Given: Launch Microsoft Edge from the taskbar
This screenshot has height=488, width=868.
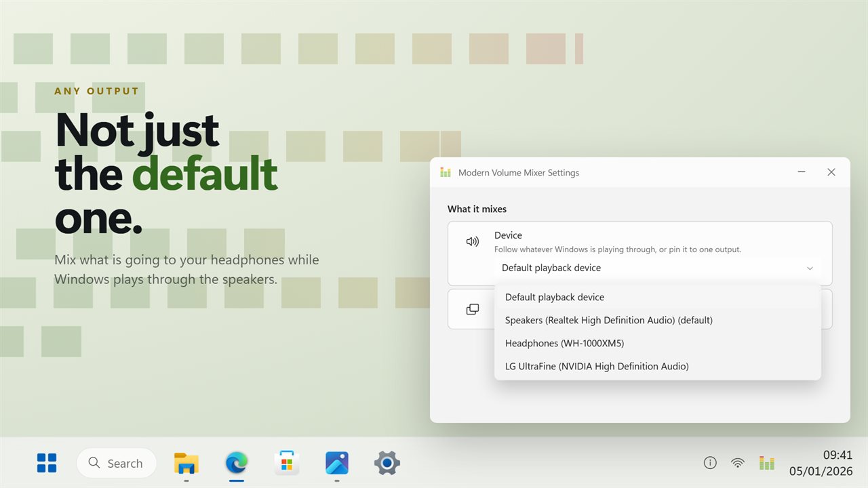Looking at the screenshot, I should click(x=237, y=463).
